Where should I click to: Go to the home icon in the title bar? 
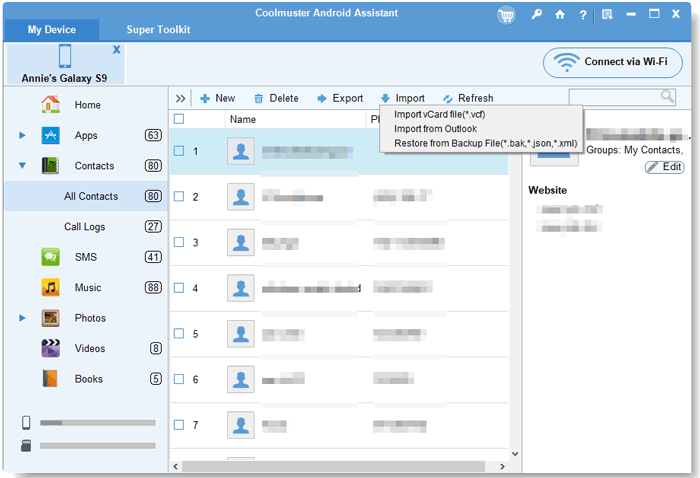560,15
